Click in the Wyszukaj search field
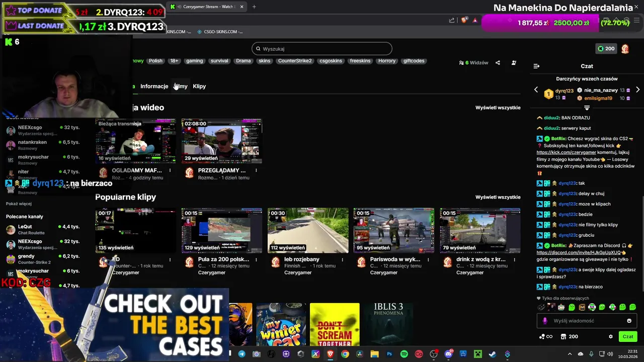The width and height of the screenshot is (644, 362). coord(322,49)
